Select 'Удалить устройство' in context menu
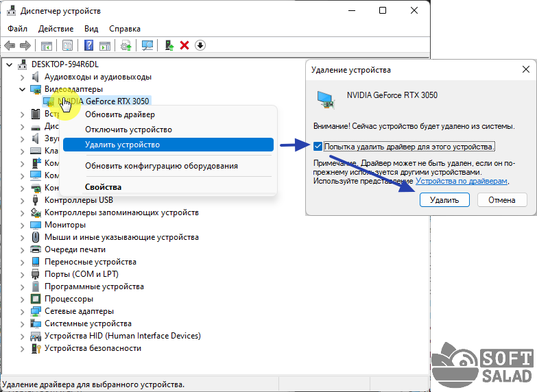Screen dimensions: 537x392 (168, 145)
